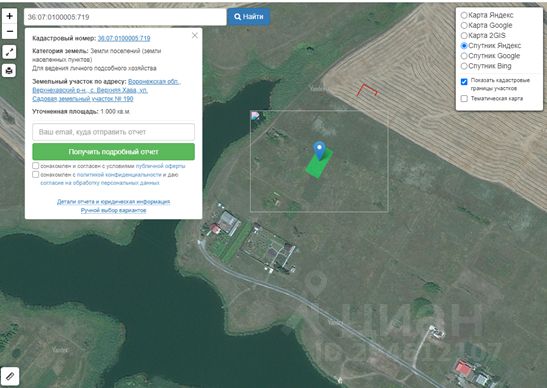Zoom in with the plus button

9,16
